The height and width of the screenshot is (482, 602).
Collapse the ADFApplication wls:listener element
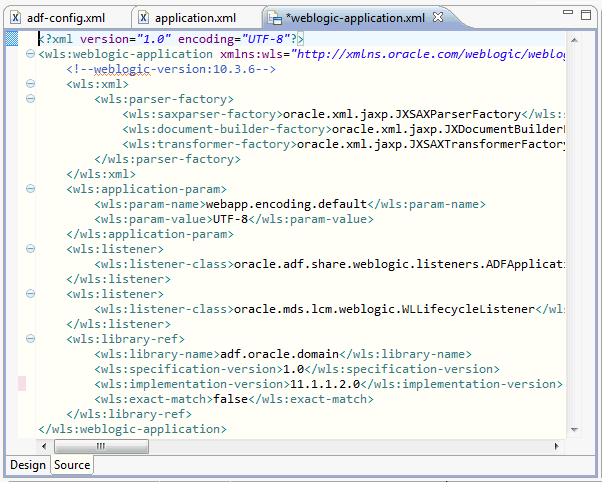(x=30, y=248)
